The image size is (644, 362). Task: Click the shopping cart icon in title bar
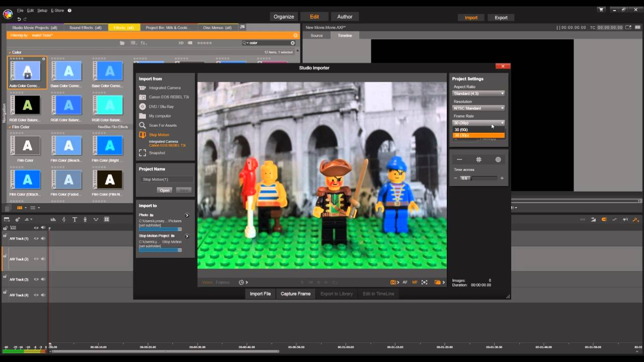(x=601, y=10)
